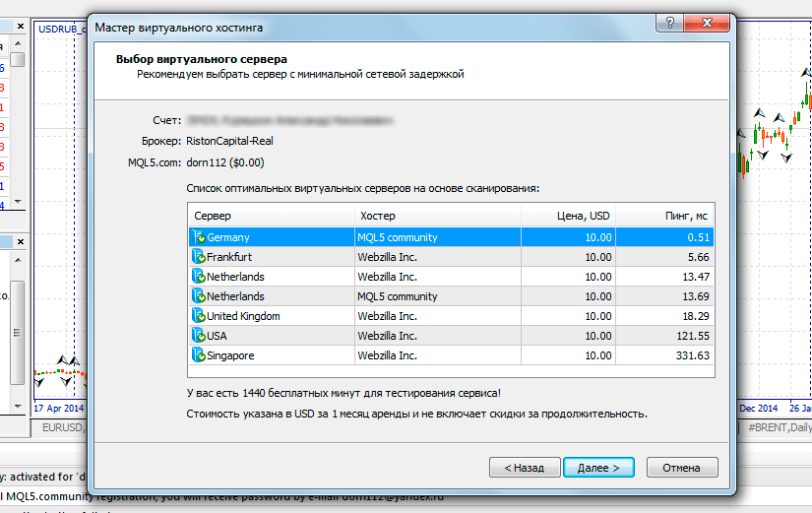Click MQL5 community hoster in Germany row

[398, 237]
